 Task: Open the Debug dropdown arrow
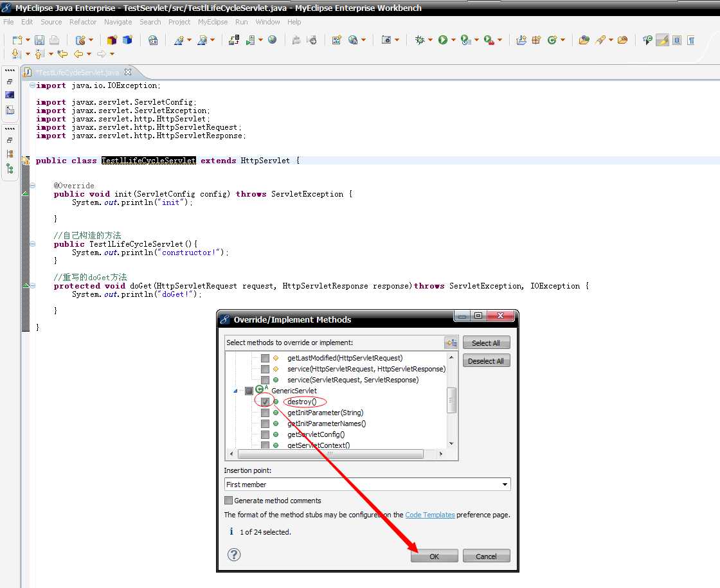point(430,40)
